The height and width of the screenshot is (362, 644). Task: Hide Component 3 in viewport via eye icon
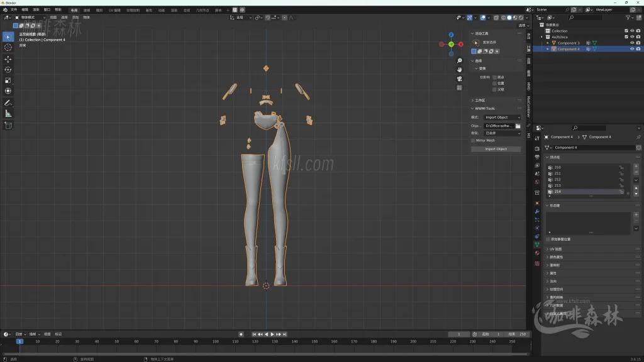pos(632,43)
